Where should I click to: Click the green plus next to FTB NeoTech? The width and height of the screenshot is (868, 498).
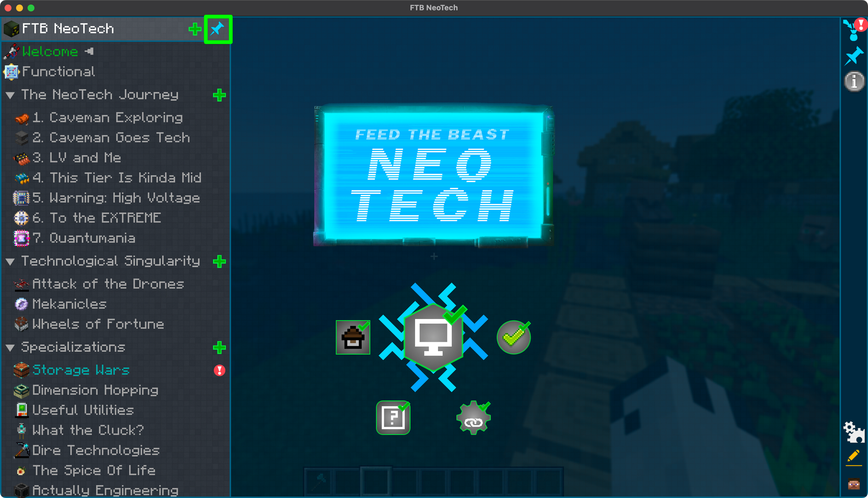pyautogui.click(x=195, y=29)
